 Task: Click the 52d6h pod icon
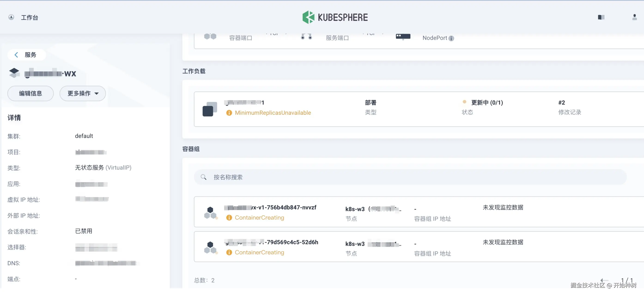tap(210, 248)
